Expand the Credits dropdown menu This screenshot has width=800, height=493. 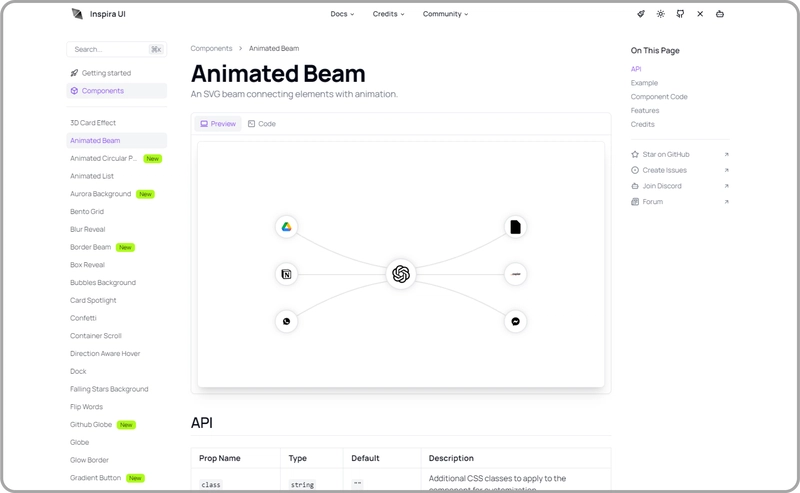[x=388, y=14]
